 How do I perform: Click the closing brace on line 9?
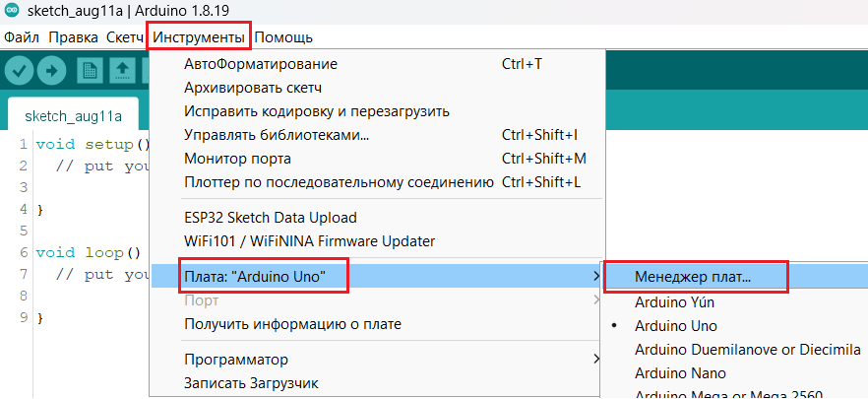click(38, 318)
